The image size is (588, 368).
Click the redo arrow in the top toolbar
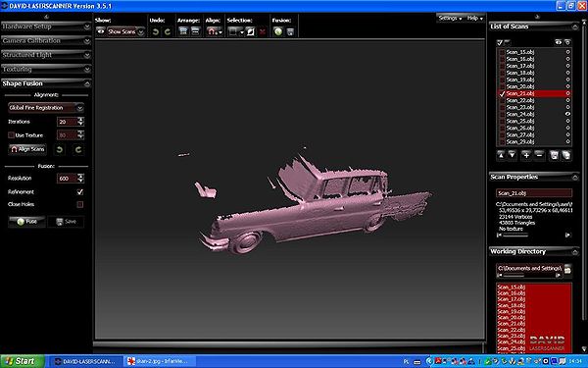(x=168, y=32)
